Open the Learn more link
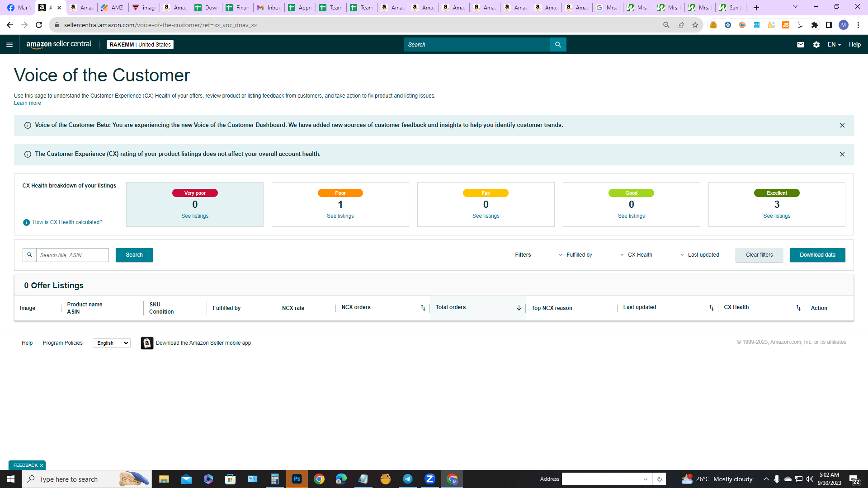 click(27, 103)
